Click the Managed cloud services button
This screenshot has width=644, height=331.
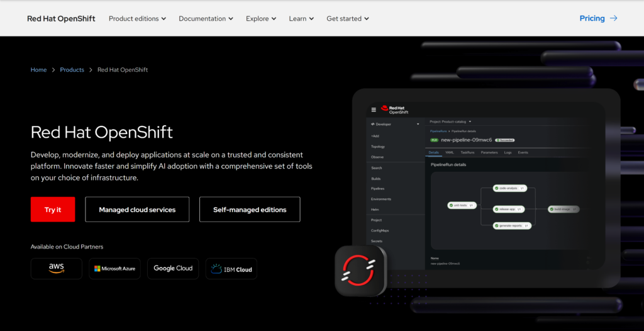137,210
